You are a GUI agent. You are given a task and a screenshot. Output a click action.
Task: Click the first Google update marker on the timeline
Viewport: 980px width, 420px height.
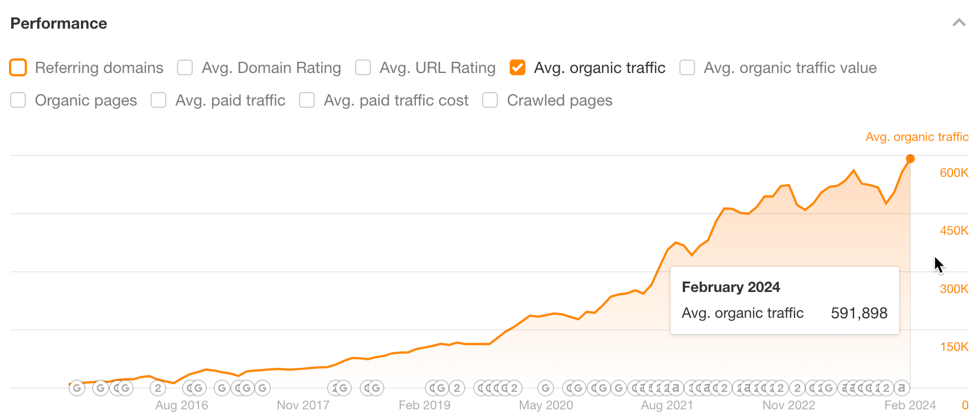point(76,387)
